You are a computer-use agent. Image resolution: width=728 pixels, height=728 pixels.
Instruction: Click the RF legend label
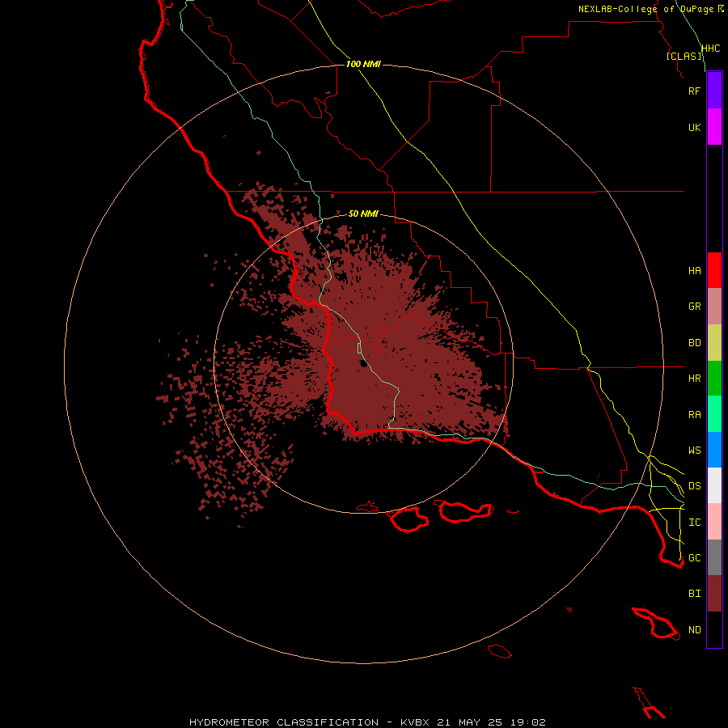(x=694, y=91)
